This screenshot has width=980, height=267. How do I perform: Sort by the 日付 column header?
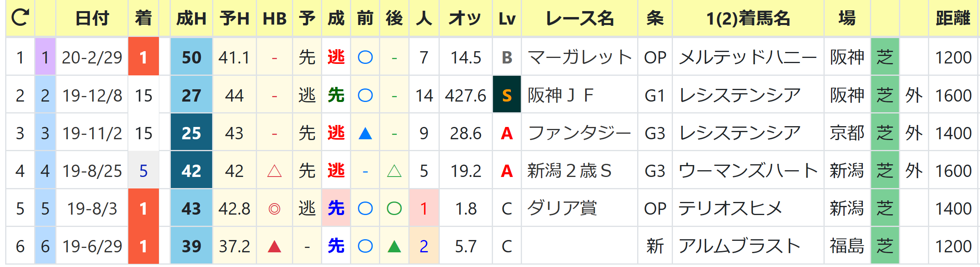(x=92, y=18)
